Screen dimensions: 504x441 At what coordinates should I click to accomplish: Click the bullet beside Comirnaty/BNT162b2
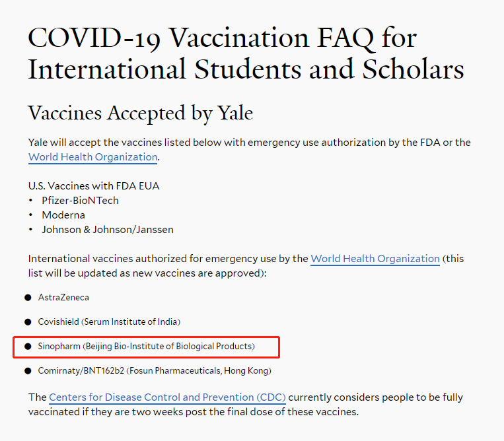[28, 371]
